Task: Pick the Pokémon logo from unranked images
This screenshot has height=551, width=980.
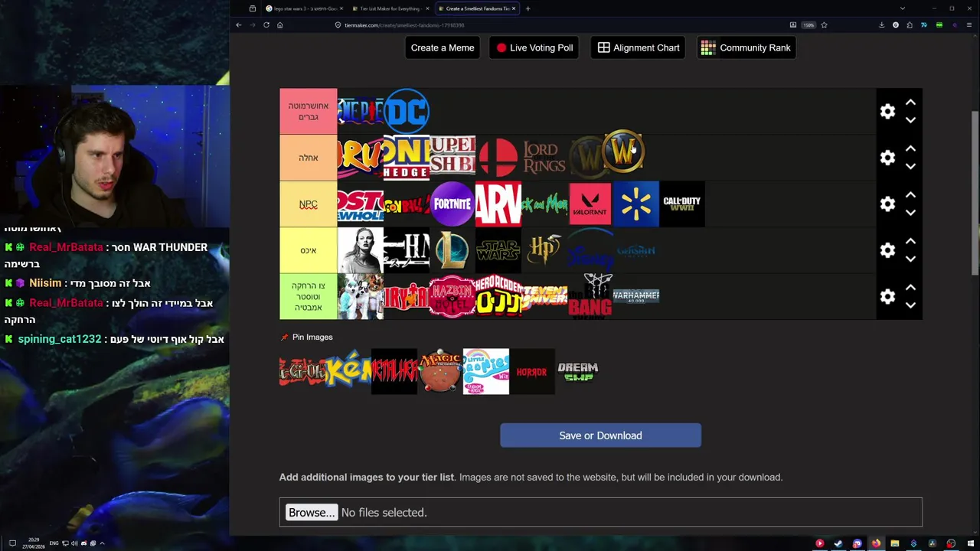Action: click(x=348, y=372)
